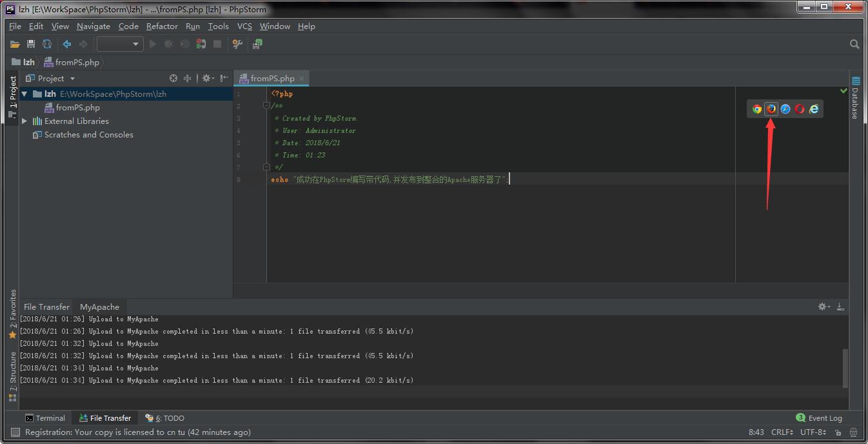Screen dimensions: 868x444
Task: Open the 2: Favorites side tab
Action: (x=12, y=314)
